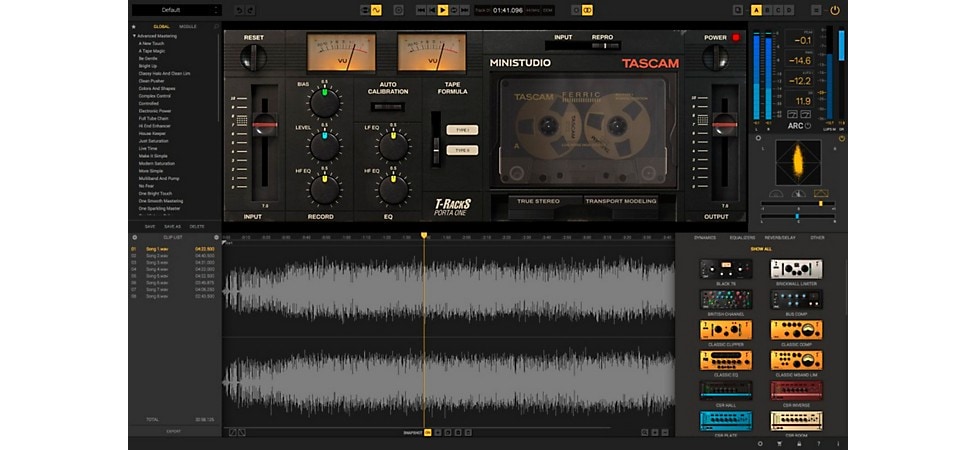Skip to the next track with the forward button

(x=464, y=10)
